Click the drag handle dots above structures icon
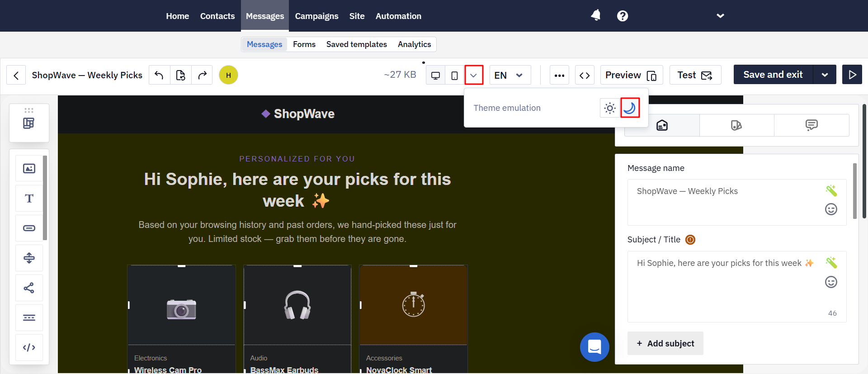The image size is (868, 374). pos(29,110)
